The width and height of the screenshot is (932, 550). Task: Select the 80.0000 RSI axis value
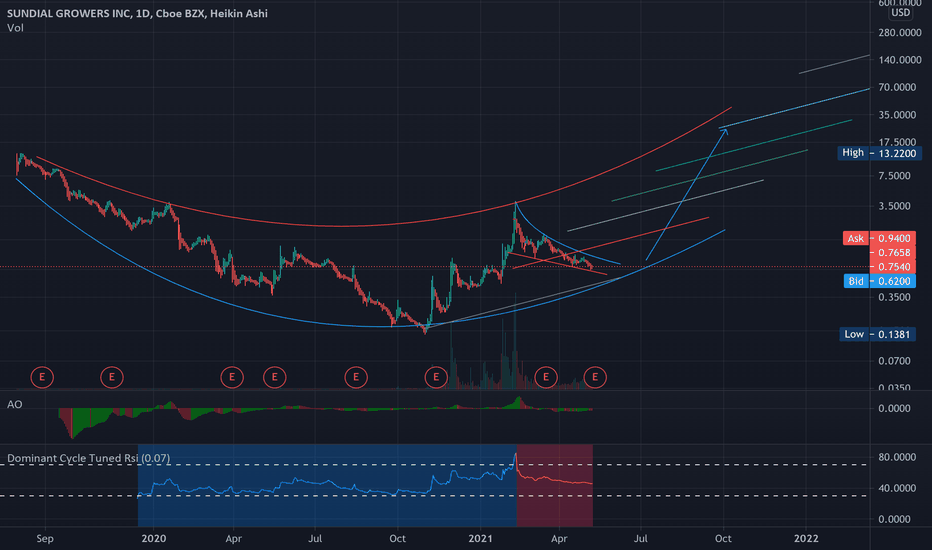(x=897, y=457)
